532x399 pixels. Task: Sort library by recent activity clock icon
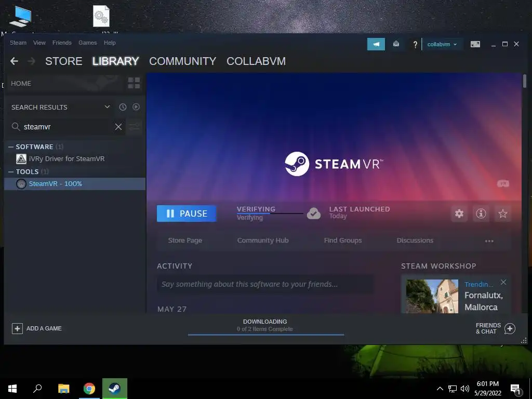(123, 107)
